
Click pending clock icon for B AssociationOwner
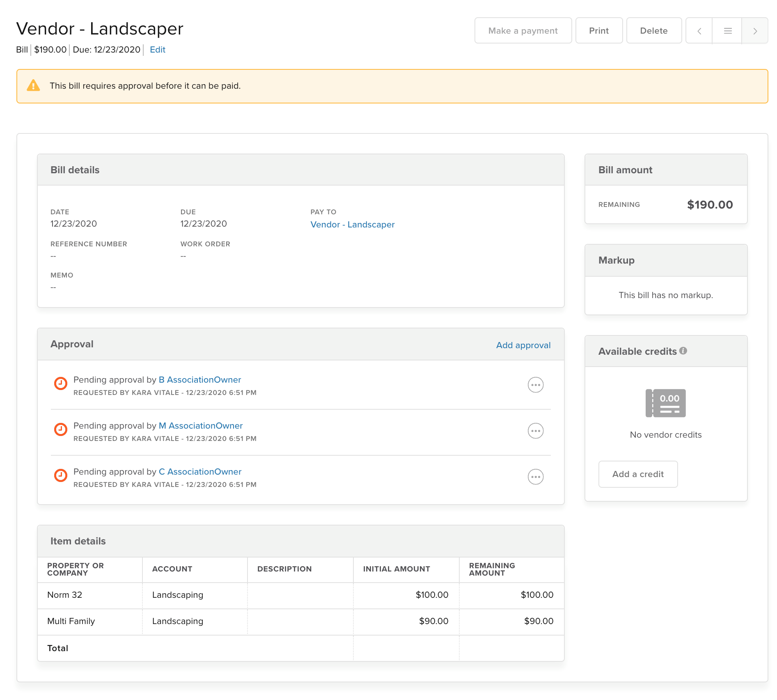[x=61, y=383]
